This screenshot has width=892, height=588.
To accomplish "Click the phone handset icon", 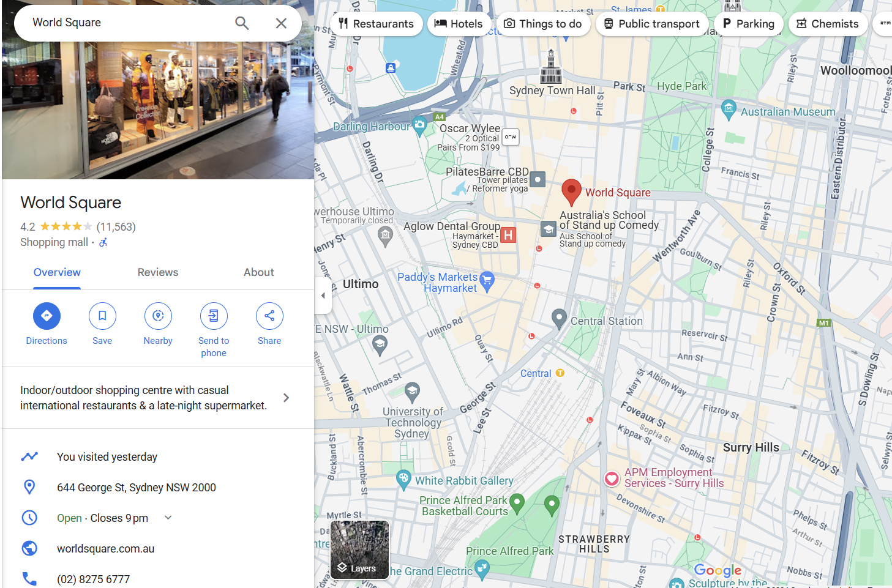I will coord(29,579).
